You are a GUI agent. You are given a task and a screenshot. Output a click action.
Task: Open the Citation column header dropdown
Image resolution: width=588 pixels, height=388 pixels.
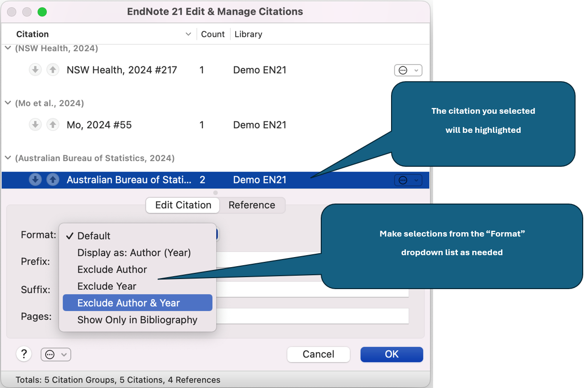coord(188,34)
